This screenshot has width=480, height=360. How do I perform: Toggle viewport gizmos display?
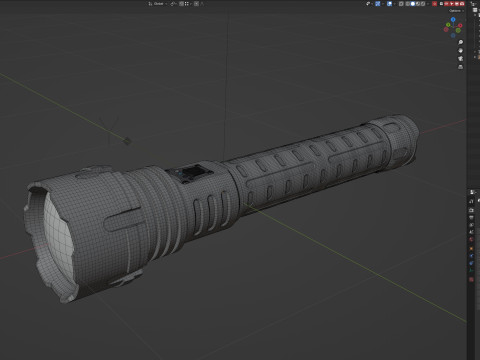[378, 4]
